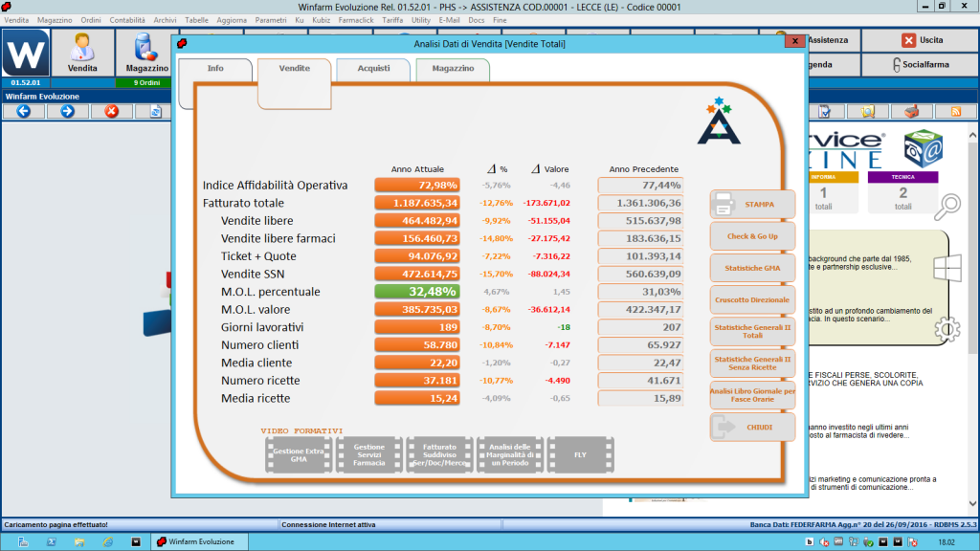This screenshot has width=980, height=551.
Task: Click the Fatturato totale value '1.187.635,34'
Action: (417, 203)
